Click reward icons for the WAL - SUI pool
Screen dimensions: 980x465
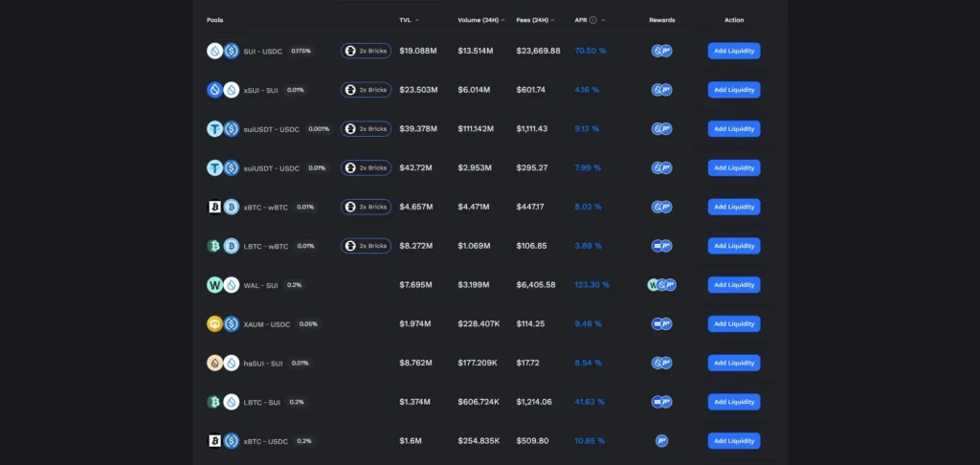(661, 285)
